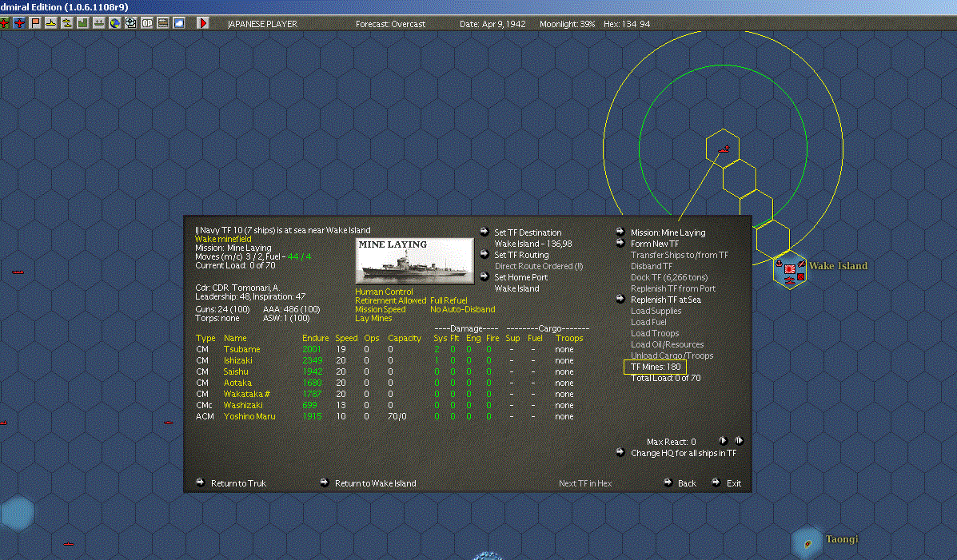Click the Exit button

pyautogui.click(x=734, y=483)
